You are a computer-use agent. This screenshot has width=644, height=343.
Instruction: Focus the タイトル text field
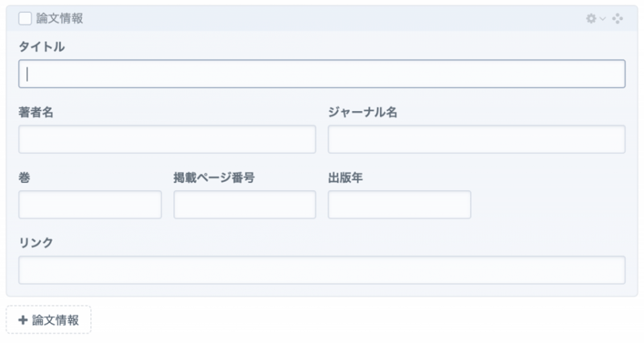point(322,74)
